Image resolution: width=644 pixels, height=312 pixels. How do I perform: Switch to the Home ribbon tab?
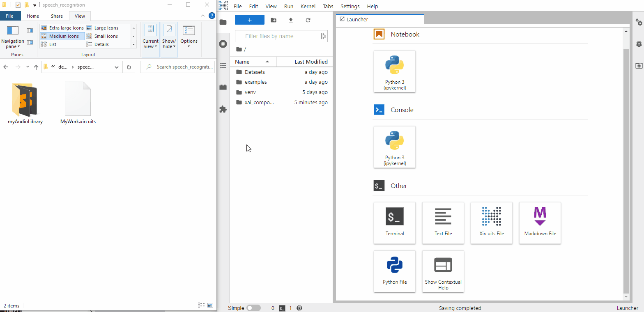[x=33, y=16]
